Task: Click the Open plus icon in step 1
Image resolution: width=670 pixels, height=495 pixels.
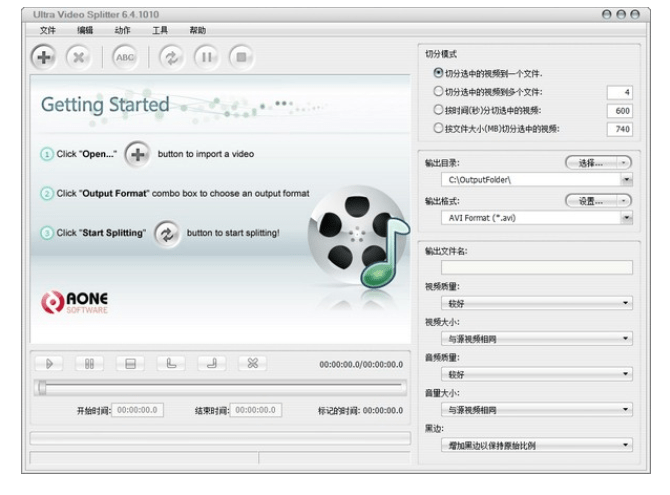Action: [x=137, y=154]
